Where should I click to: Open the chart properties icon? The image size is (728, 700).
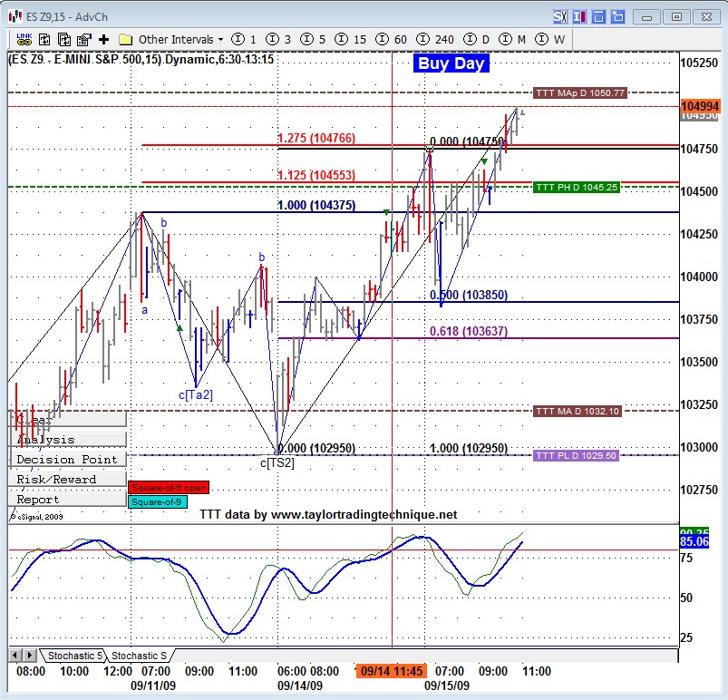click(84, 40)
